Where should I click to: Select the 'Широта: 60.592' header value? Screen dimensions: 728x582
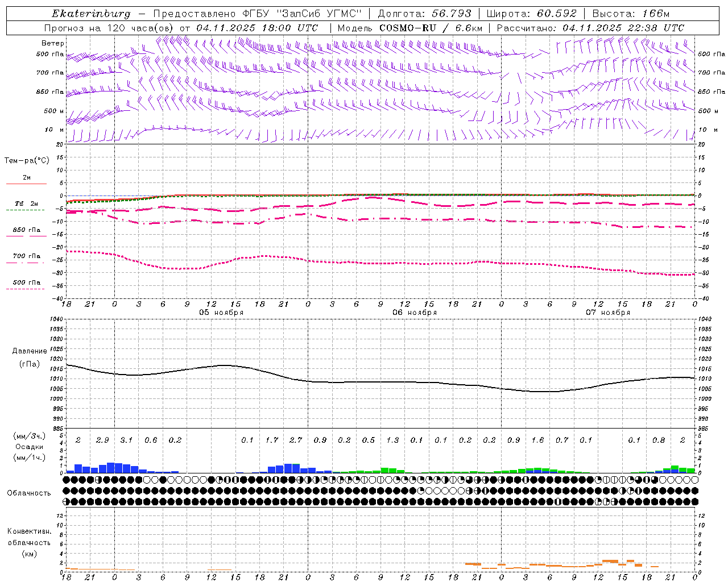click(x=531, y=14)
